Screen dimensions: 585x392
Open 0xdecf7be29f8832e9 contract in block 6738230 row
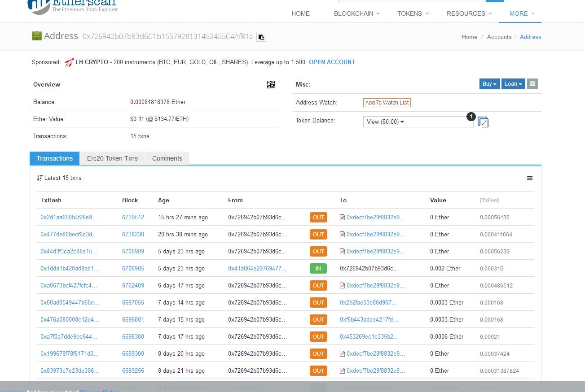(375, 235)
